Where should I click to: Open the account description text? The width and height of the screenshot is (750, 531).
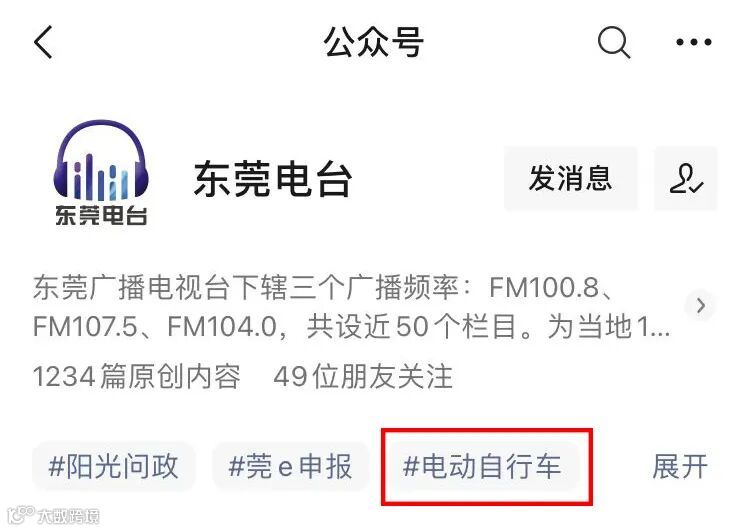click(352, 307)
